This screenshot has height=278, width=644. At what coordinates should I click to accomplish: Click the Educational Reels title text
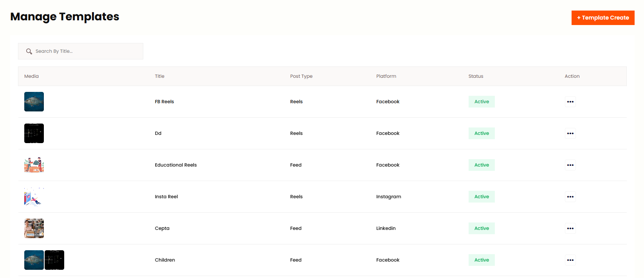pyautogui.click(x=176, y=165)
